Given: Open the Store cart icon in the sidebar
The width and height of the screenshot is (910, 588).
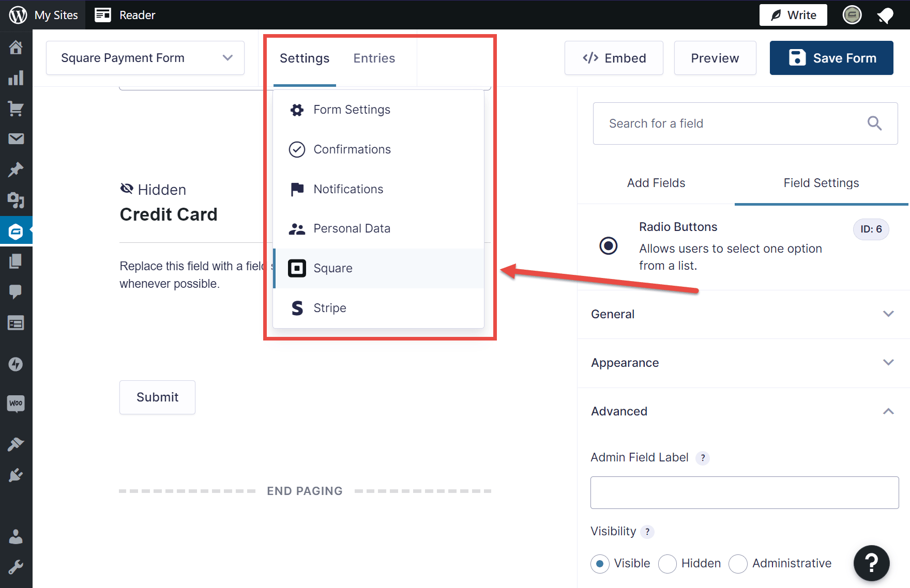Looking at the screenshot, I should [16, 109].
